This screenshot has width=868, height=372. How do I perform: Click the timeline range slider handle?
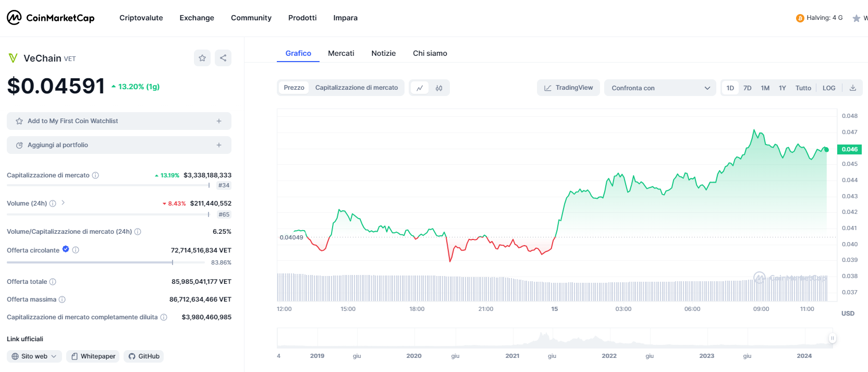tap(832, 338)
